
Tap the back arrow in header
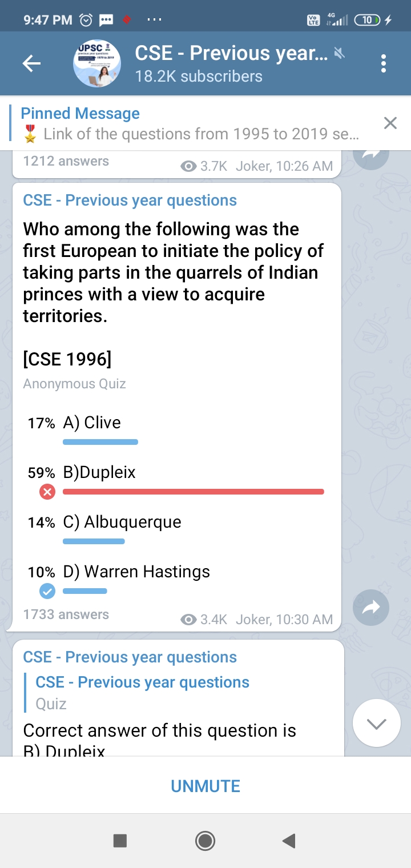click(x=31, y=64)
